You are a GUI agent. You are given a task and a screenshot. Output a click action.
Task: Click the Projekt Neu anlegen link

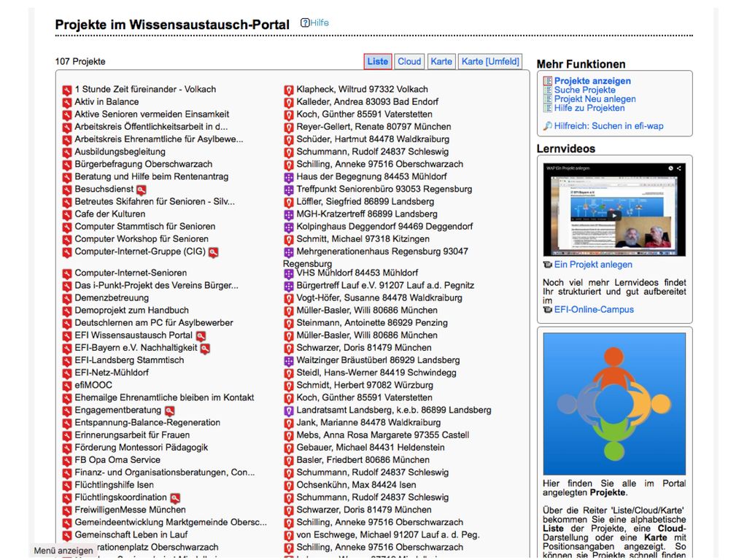click(x=595, y=99)
